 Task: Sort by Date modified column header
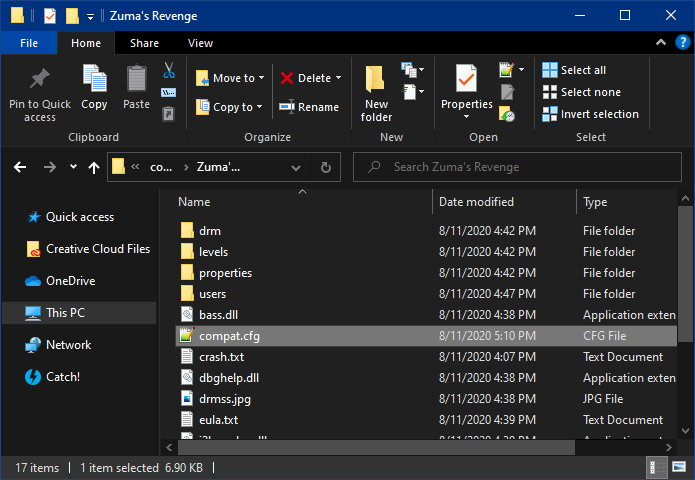pyautogui.click(x=504, y=202)
